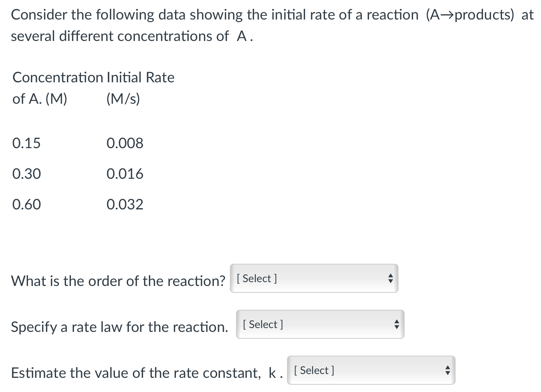This screenshot has height=392, width=541.
Task: Open the rate law [Select] dropdown
Action: [x=320, y=324]
